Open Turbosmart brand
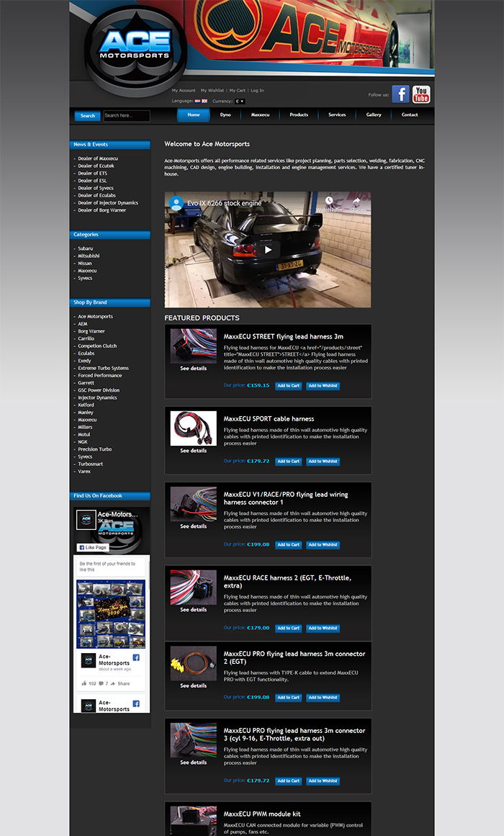 (91, 464)
